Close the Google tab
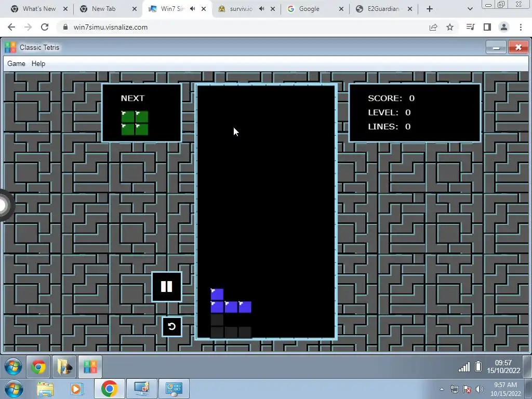 click(x=341, y=9)
